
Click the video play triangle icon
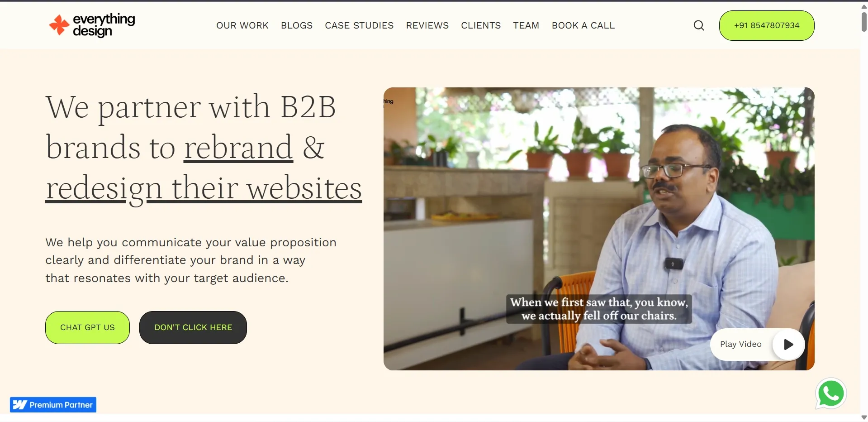click(x=788, y=345)
